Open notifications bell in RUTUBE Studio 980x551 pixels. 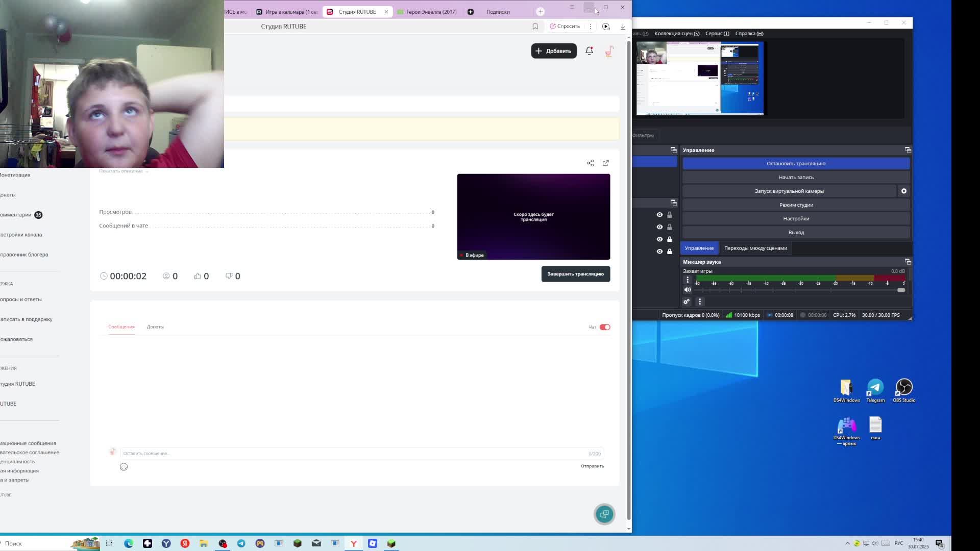pyautogui.click(x=589, y=51)
